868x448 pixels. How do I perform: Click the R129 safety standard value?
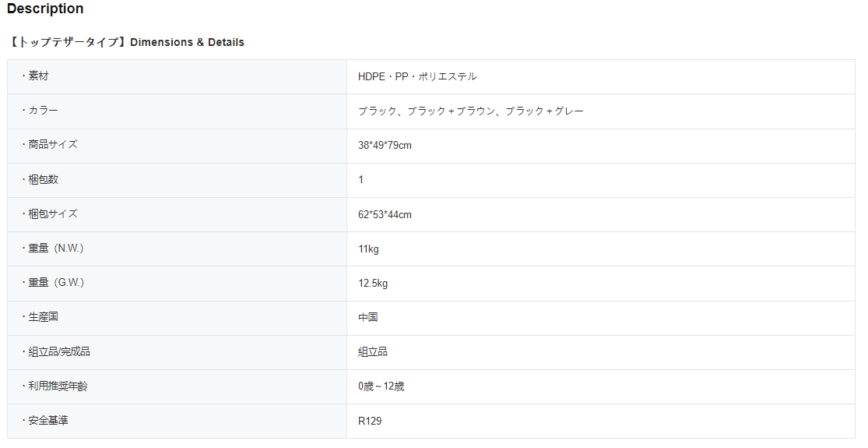(x=370, y=421)
